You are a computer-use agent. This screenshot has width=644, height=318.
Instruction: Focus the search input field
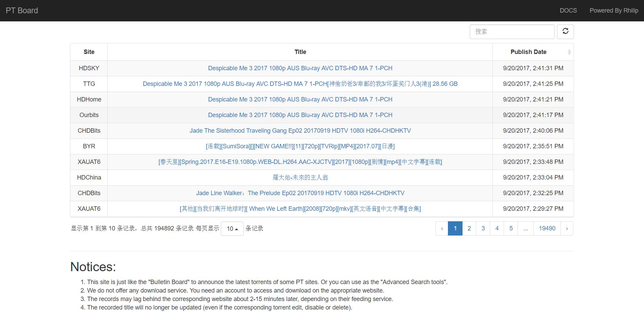(x=512, y=32)
